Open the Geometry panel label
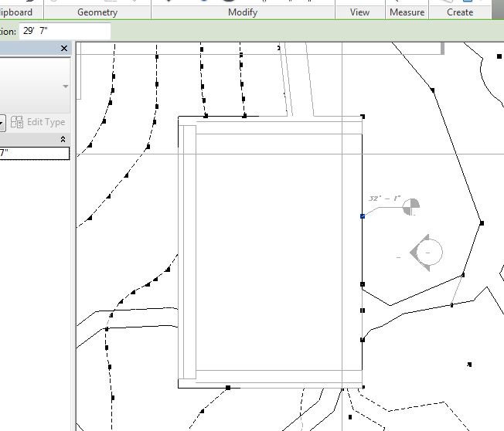Screen dimensions: 504x431 [x=97, y=12]
